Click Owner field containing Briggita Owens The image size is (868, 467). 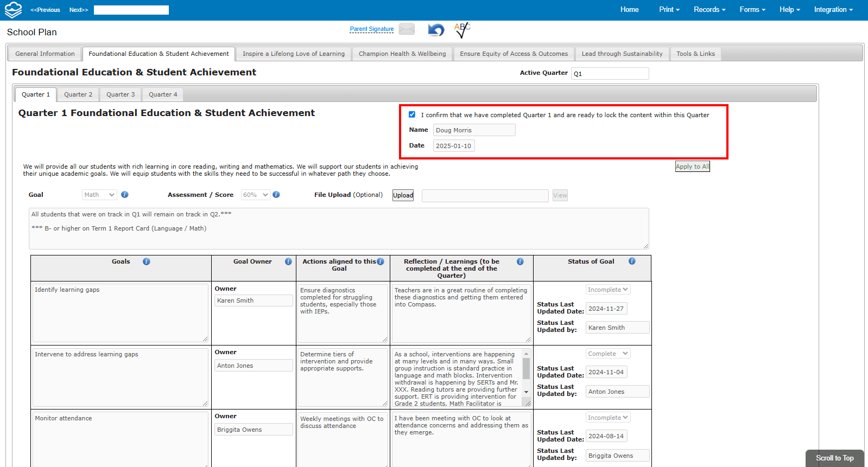click(254, 430)
